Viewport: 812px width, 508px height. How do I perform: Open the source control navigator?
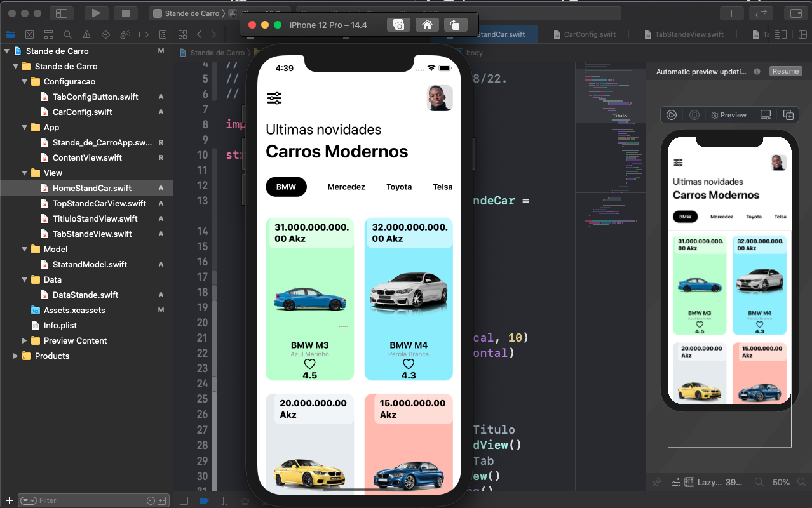tap(29, 34)
